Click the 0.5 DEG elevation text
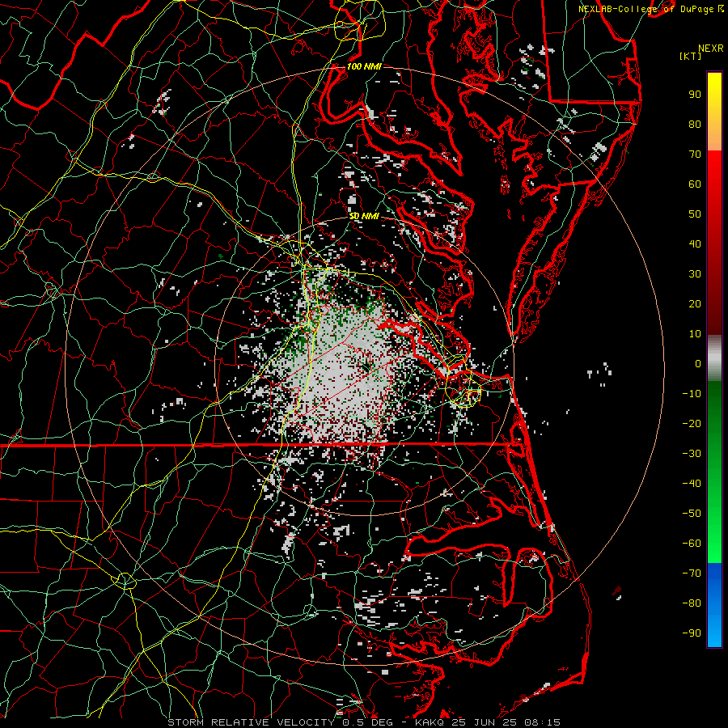The height and width of the screenshot is (728, 728). tap(367, 722)
